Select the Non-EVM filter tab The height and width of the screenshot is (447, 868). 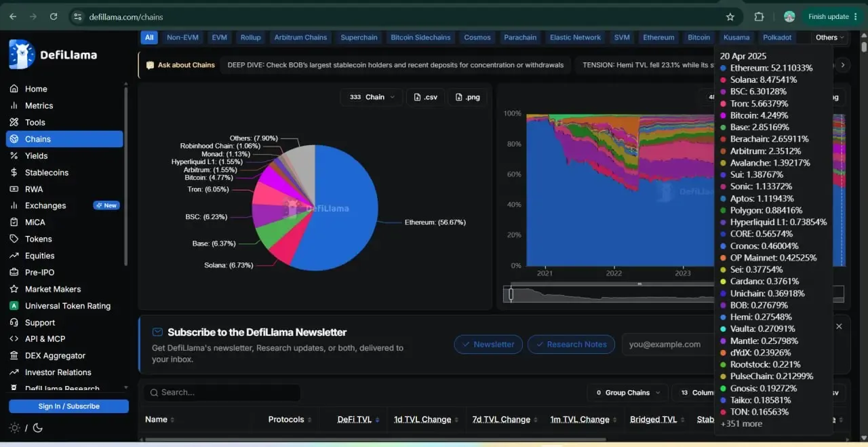182,37
